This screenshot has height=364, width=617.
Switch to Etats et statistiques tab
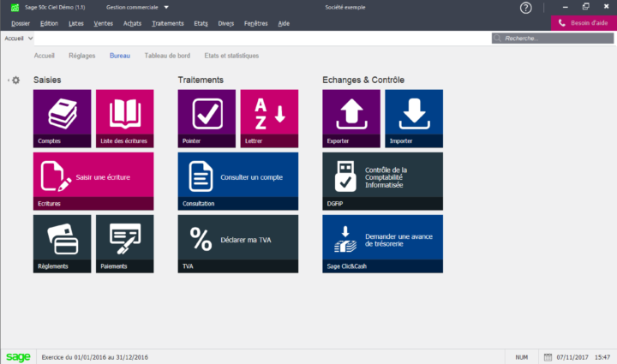pyautogui.click(x=231, y=56)
